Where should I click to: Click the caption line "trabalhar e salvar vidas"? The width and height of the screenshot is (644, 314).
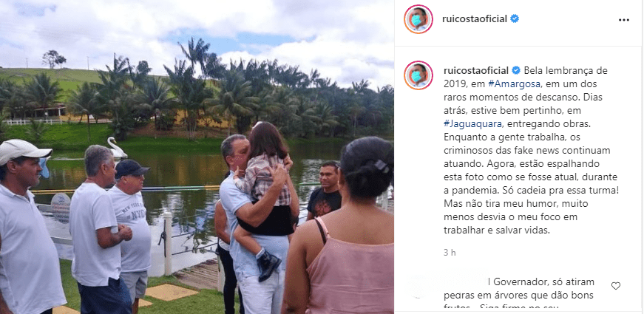[x=496, y=231]
